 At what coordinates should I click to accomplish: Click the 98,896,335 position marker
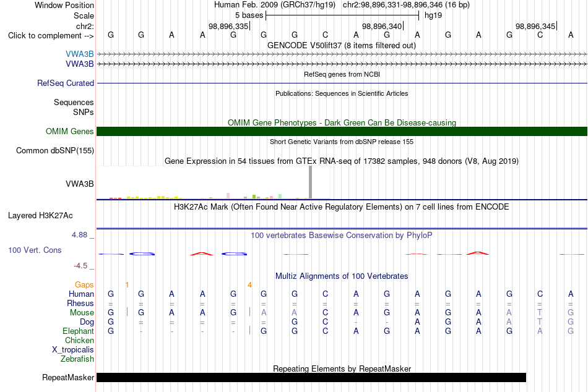228,26
